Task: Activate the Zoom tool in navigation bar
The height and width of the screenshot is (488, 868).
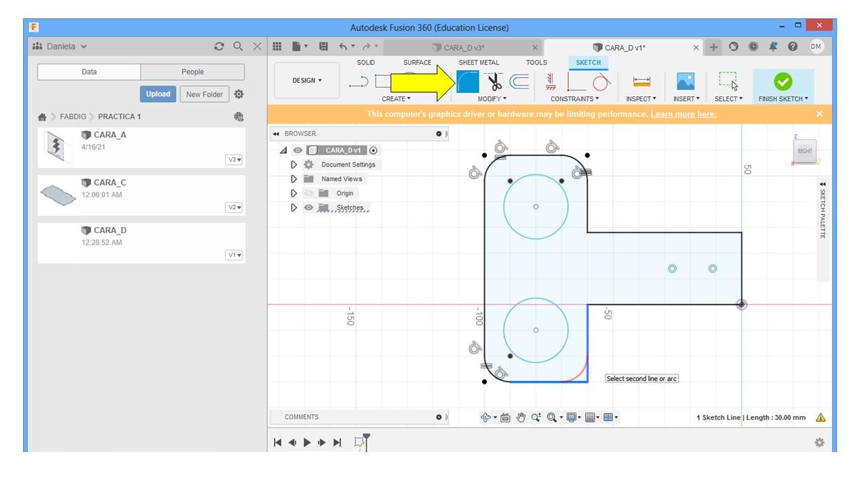Action: (536, 418)
